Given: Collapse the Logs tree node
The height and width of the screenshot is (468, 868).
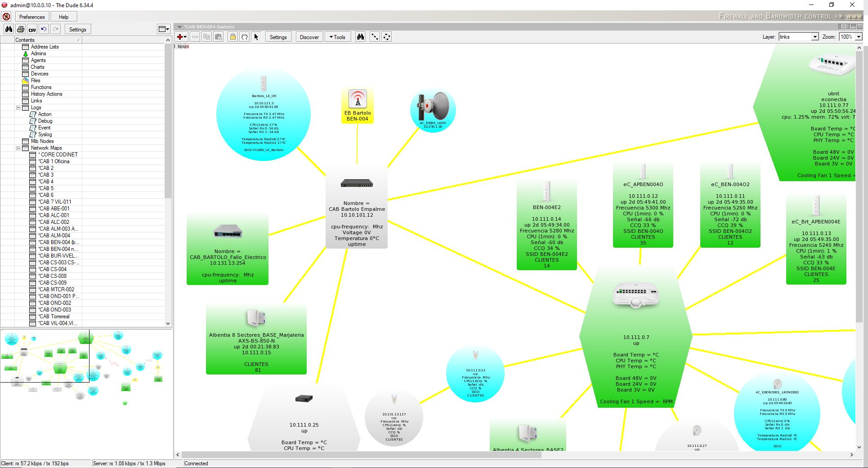Looking at the screenshot, I should (x=18, y=107).
